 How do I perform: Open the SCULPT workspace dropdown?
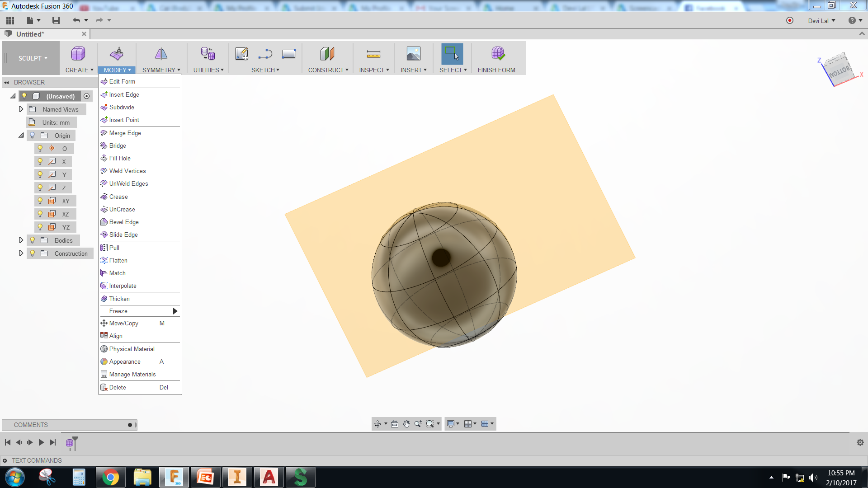[x=31, y=58]
